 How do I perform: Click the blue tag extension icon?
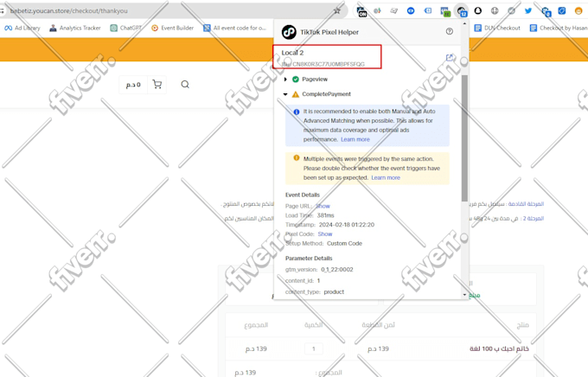pos(562,11)
